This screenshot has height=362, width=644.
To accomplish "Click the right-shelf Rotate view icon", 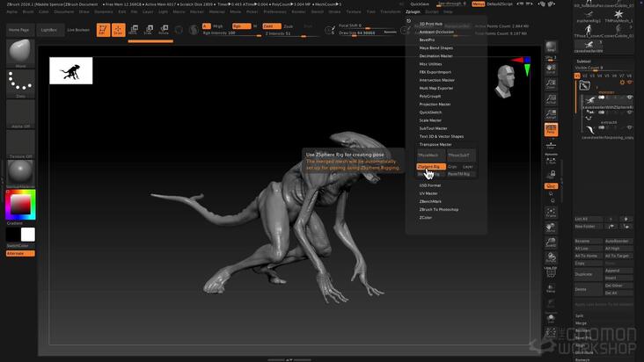I will (x=551, y=257).
